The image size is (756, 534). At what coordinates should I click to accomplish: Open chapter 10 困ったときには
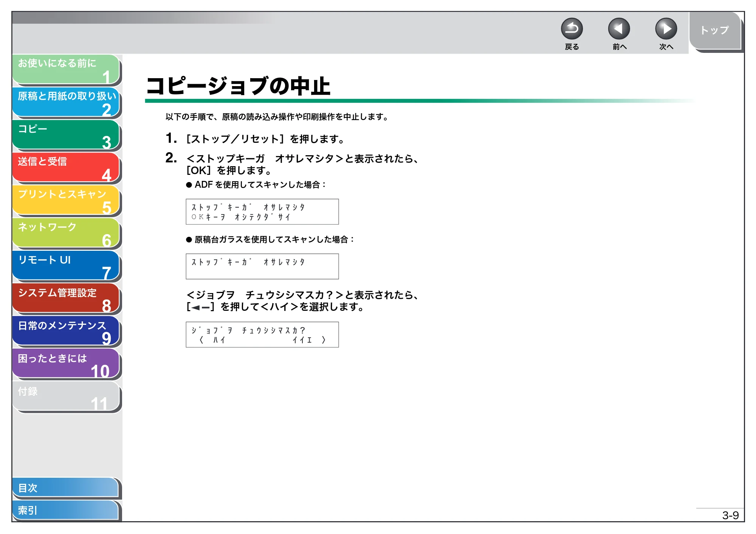[66, 364]
